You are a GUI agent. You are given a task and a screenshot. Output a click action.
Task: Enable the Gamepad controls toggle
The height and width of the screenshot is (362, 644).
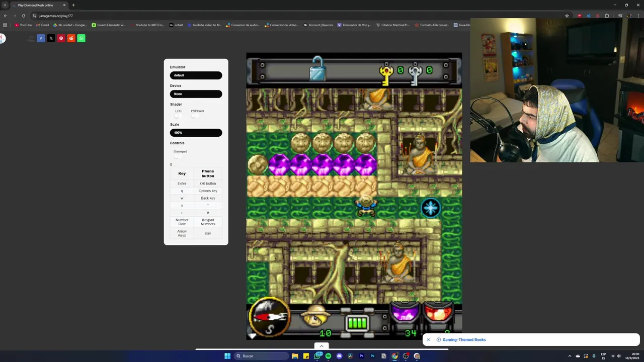[x=177, y=156]
